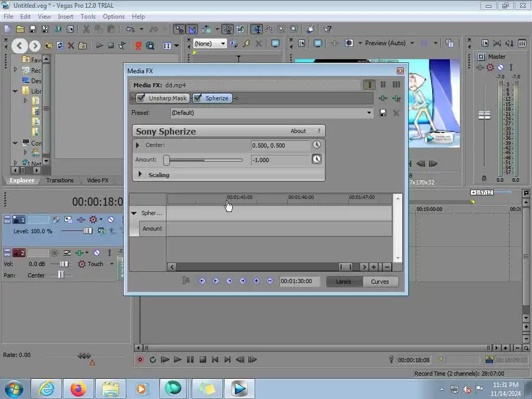Collapse the Computer tree node
532x399 pixels.
pyautogui.click(x=15, y=143)
